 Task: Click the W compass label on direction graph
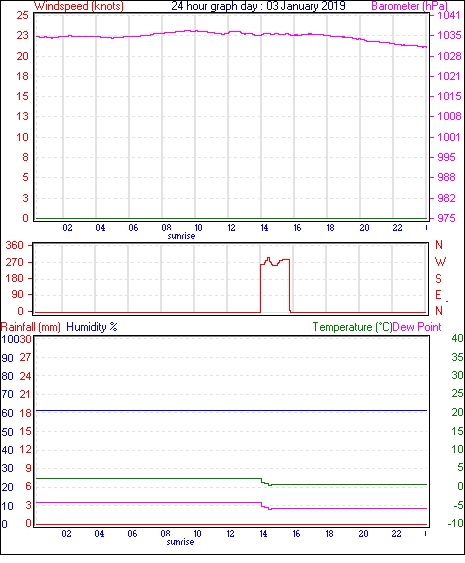coord(440,261)
